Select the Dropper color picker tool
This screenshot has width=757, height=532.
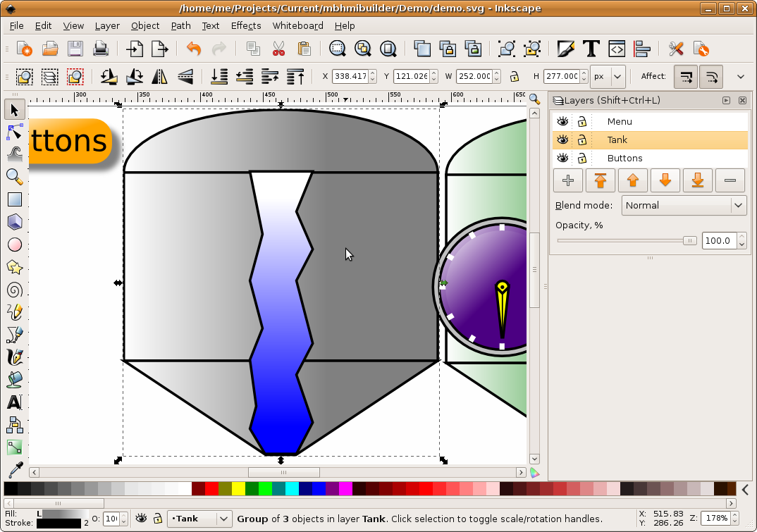pos(15,470)
